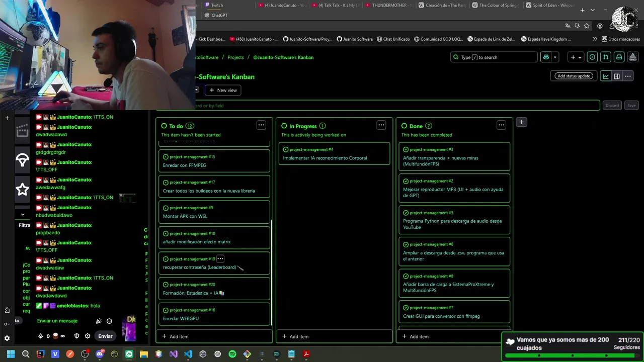644x362 pixels.
Task: Click the follower goal progress bar
Action: (x=572, y=355)
